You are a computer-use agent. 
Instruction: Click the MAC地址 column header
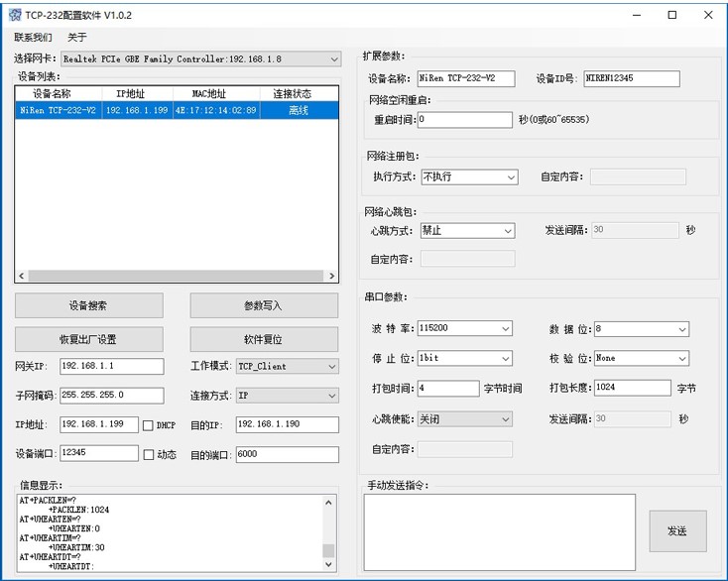pos(216,94)
